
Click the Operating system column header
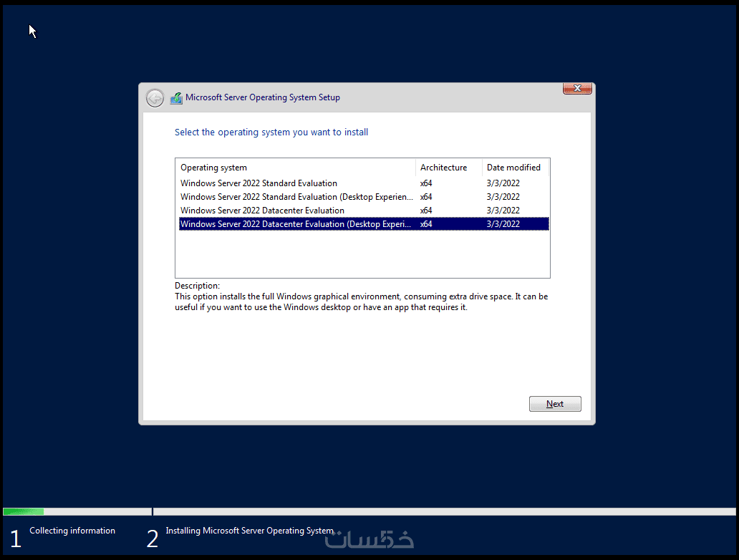pos(296,168)
